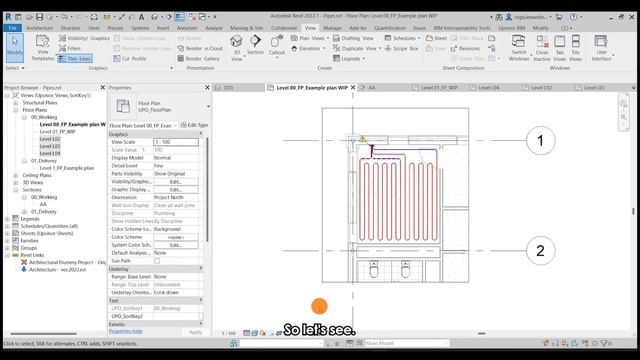640x360 pixels.
Task: Click the Visibility/Graphics Edit button in Properties
Action: pyautogui.click(x=176, y=182)
